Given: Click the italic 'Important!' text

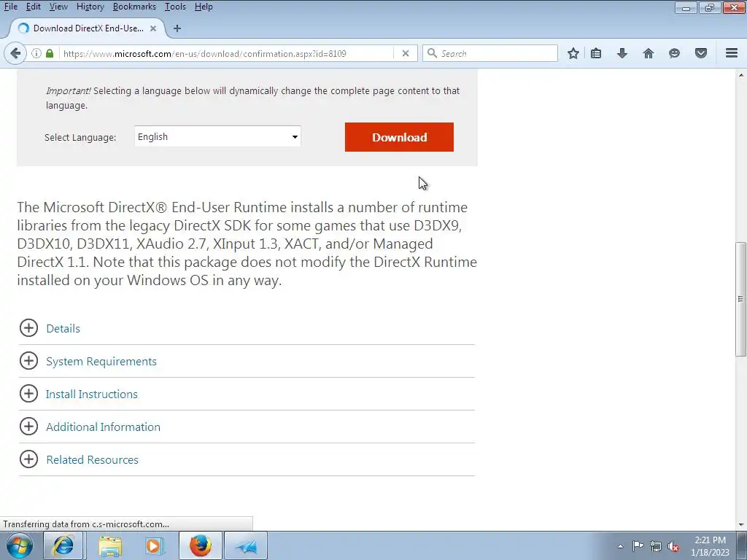Looking at the screenshot, I should point(68,90).
